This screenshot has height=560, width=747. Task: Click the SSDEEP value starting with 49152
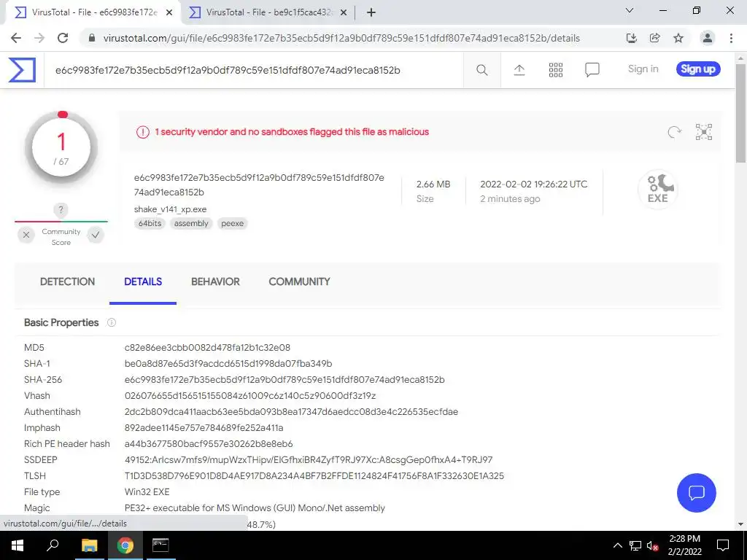(x=309, y=460)
